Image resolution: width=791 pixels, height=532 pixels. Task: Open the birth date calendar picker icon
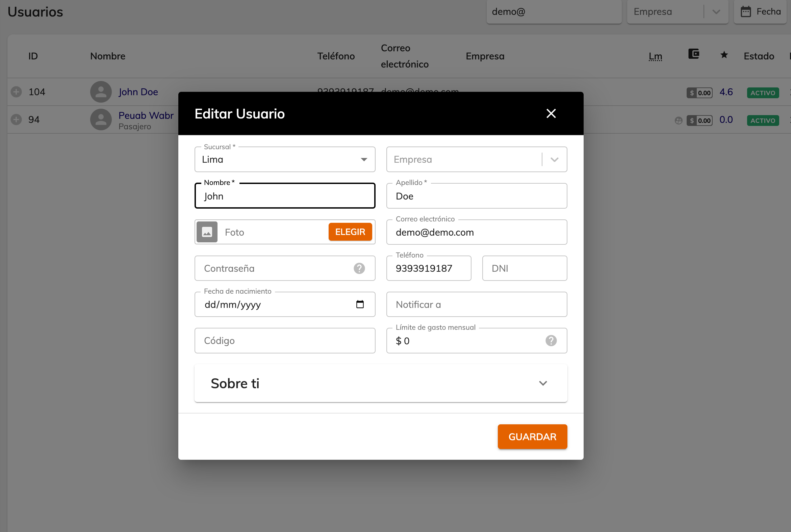click(x=359, y=304)
